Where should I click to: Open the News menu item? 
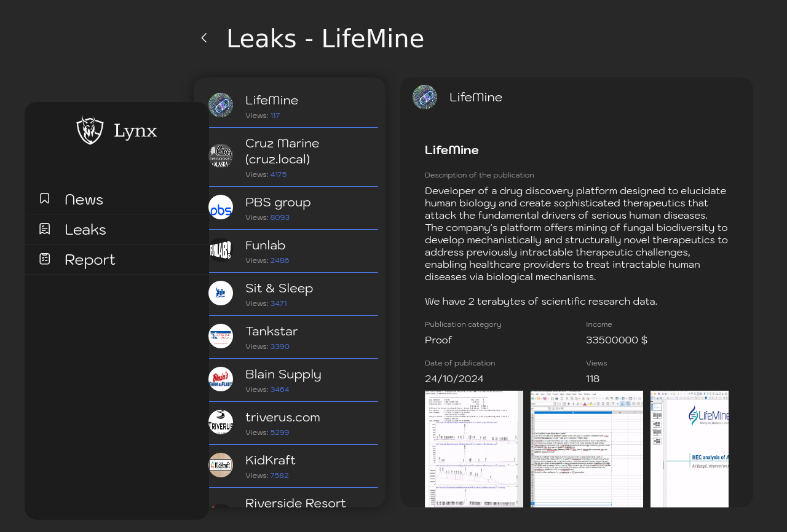(84, 199)
